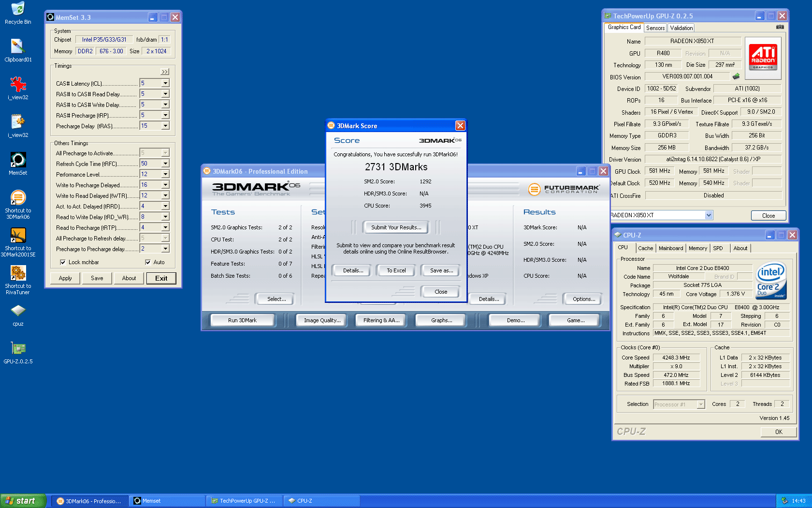Click Options... in the Results section
The image size is (812, 508).
[584, 299]
